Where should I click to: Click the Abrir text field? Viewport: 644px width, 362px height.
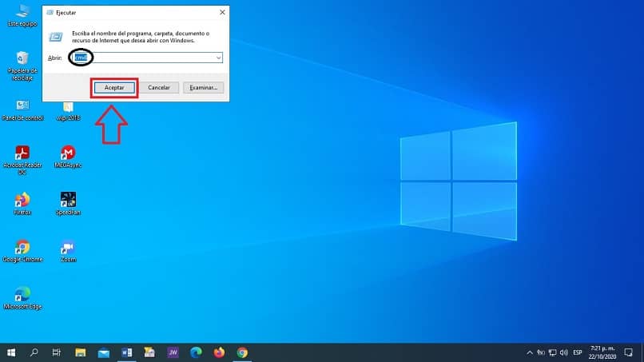(147, 58)
